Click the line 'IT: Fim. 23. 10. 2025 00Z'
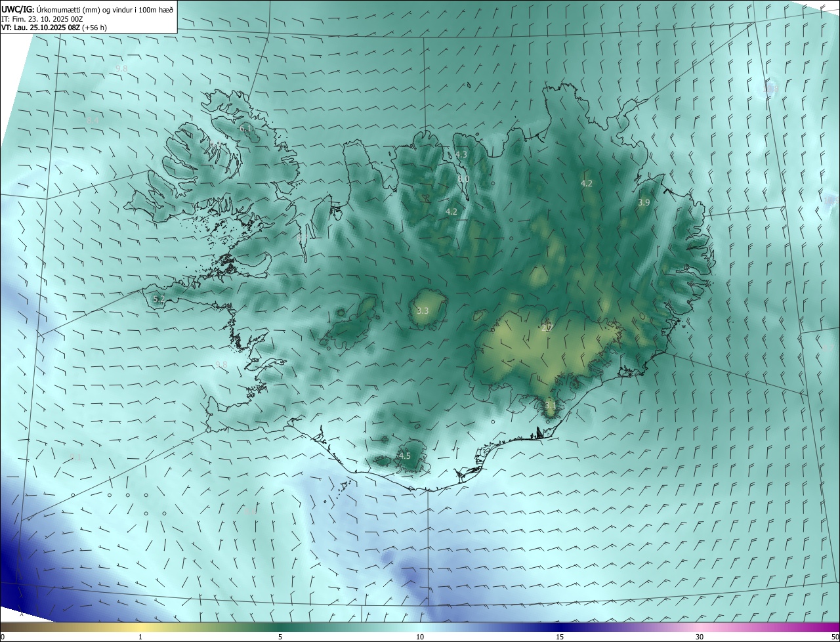This screenshot has height=642, width=840. [42, 19]
